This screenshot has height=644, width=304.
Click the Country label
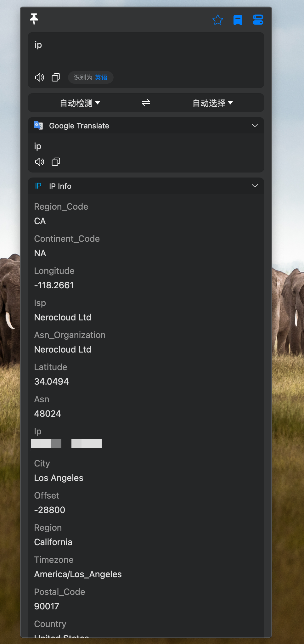pyautogui.click(x=50, y=624)
